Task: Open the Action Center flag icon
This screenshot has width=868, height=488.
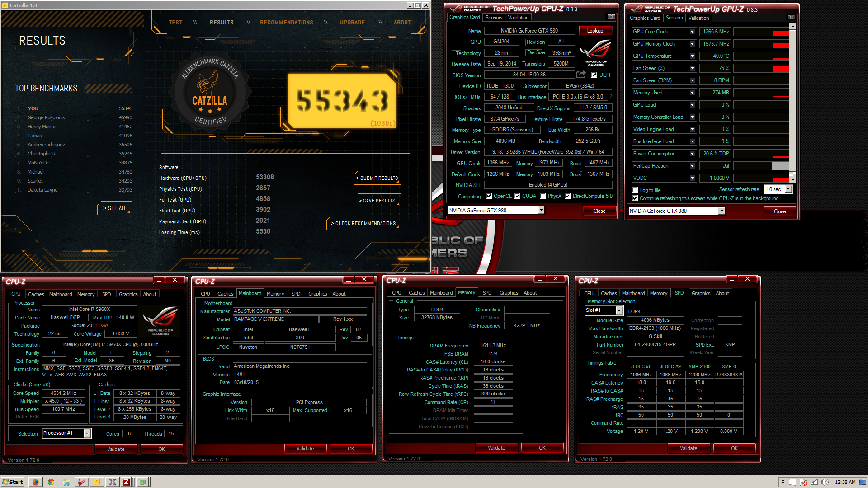Action: click(803, 482)
